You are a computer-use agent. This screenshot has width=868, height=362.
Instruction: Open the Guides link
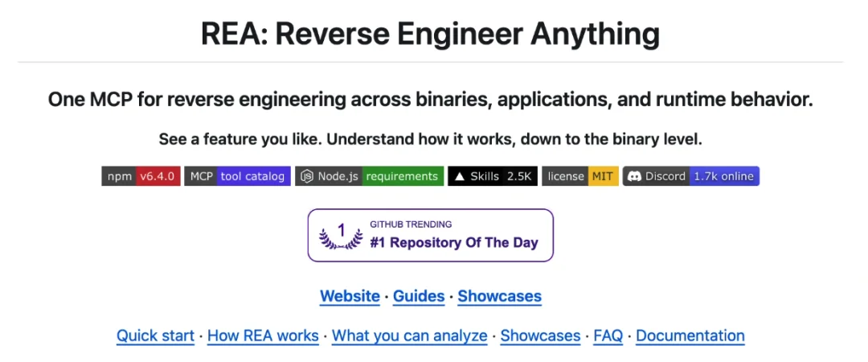tap(419, 296)
